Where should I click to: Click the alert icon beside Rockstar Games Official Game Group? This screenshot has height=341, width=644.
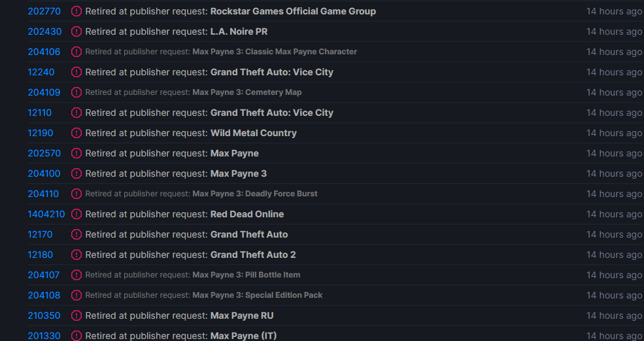pyautogui.click(x=76, y=11)
